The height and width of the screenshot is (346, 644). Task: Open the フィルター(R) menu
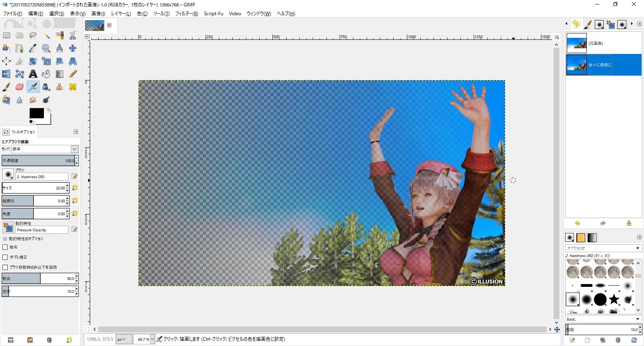[x=187, y=14]
